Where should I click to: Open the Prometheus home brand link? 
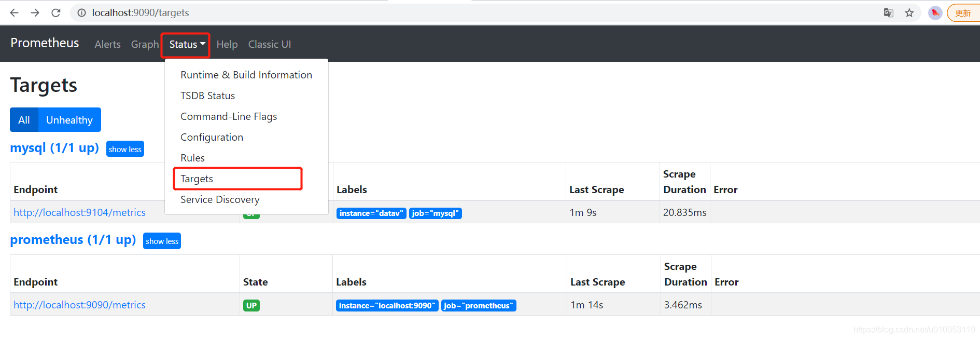45,43
